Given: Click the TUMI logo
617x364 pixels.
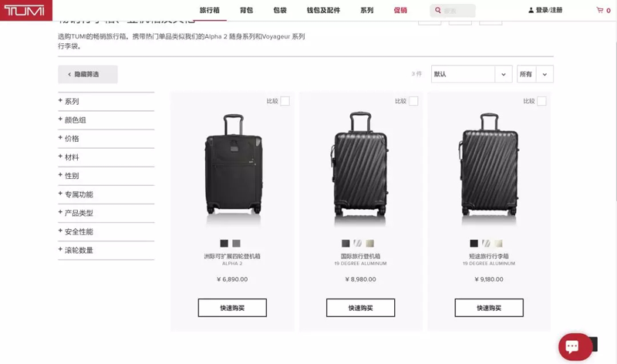Looking at the screenshot, I should point(26,10).
